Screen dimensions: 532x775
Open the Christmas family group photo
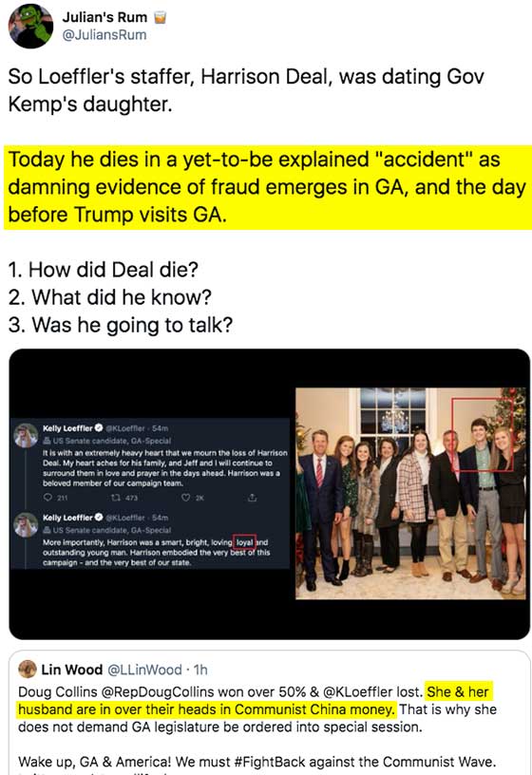(410, 493)
